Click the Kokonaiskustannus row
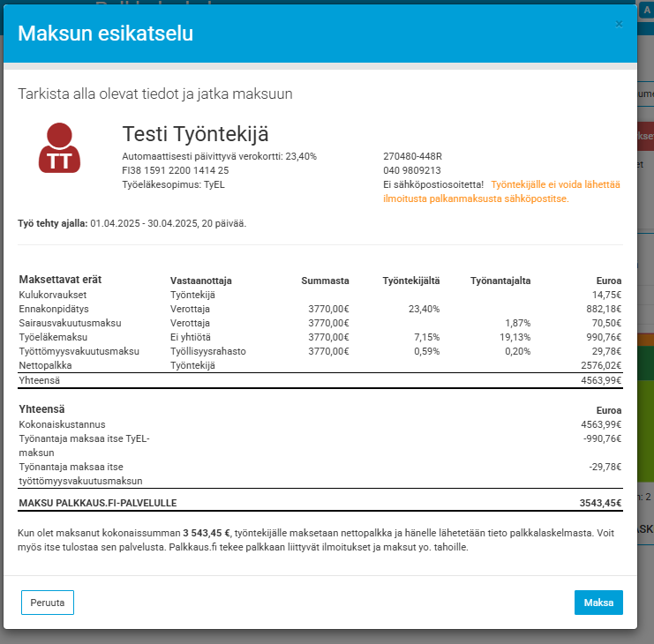 click(x=319, y=424)
